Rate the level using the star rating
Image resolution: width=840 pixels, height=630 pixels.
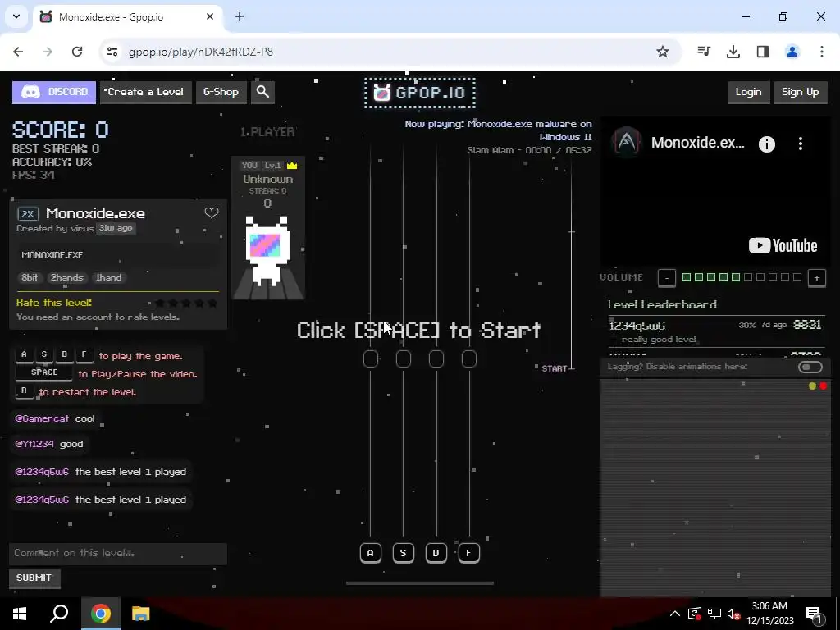[186, 304]
